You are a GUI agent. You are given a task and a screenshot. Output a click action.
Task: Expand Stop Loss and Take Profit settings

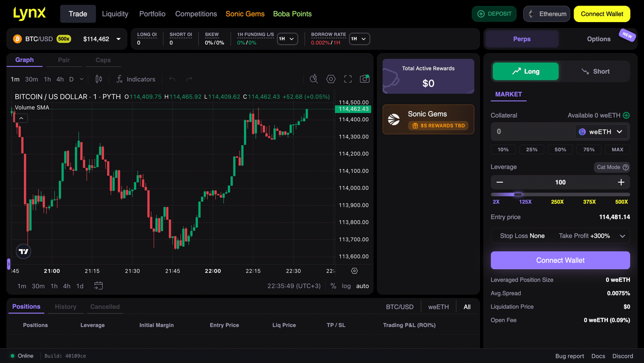click(x=622, y=236)
